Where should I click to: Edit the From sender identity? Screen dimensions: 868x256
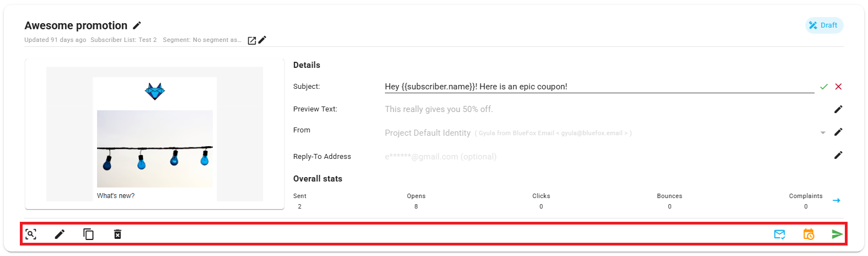pos(838,132)
